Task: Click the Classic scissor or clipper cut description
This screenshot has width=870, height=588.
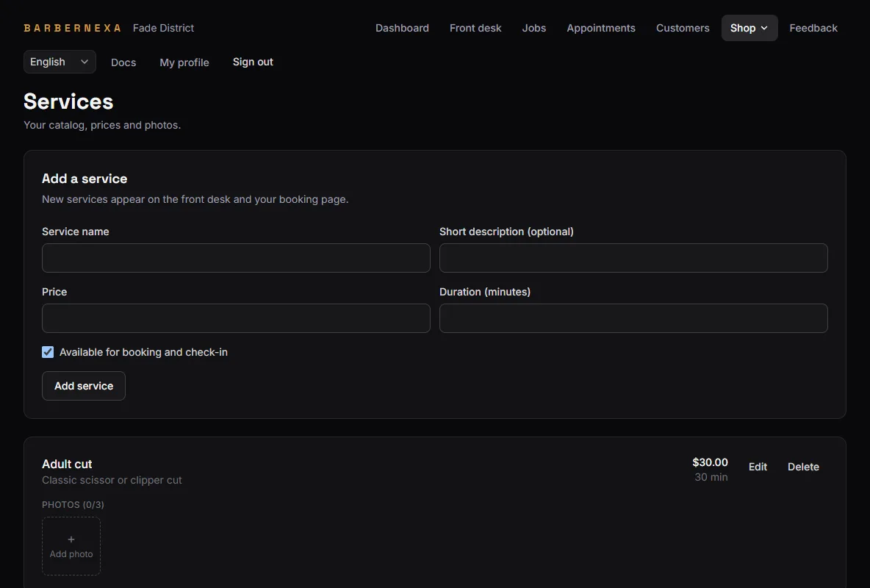Action: pyautogui.click(x=112, y=480)
